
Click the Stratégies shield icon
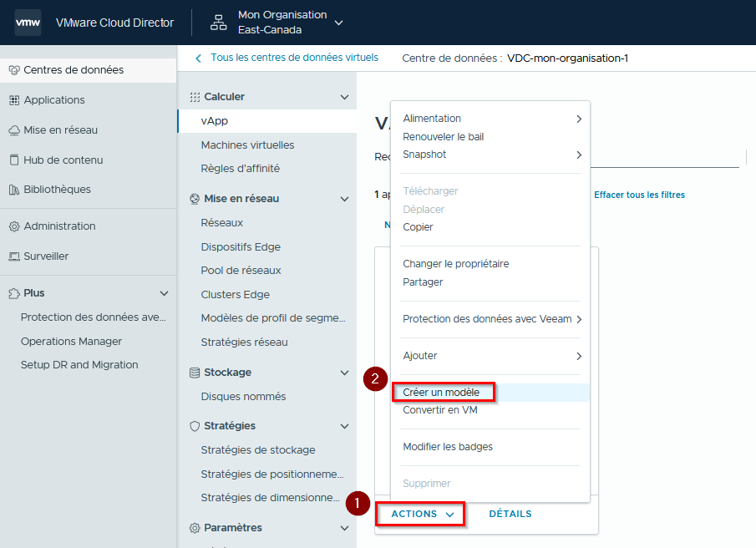(x=195, y=426)
